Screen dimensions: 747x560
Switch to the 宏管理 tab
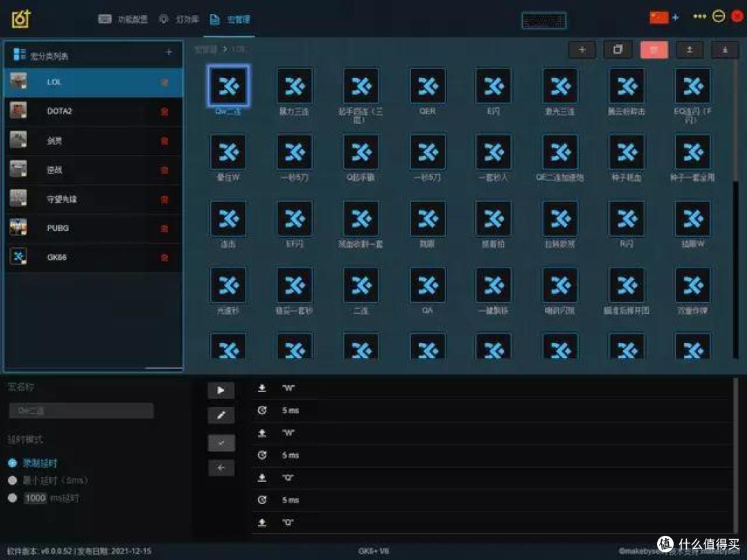(x=230, y=19)
